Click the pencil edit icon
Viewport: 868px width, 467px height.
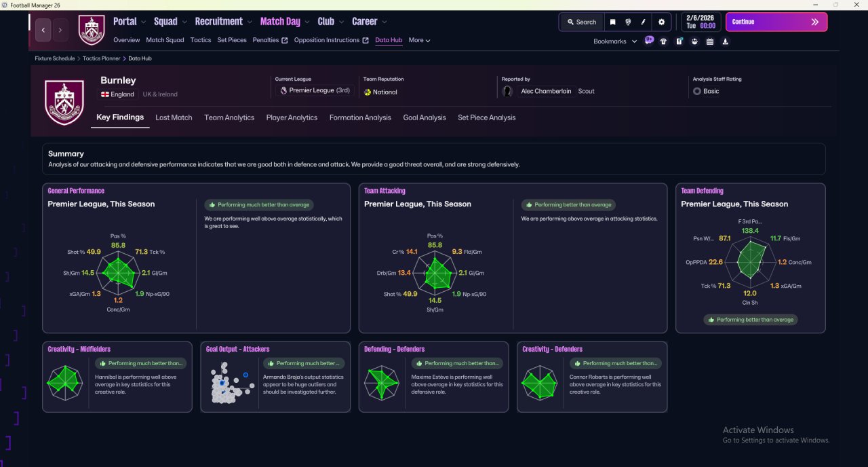[644, 22]
